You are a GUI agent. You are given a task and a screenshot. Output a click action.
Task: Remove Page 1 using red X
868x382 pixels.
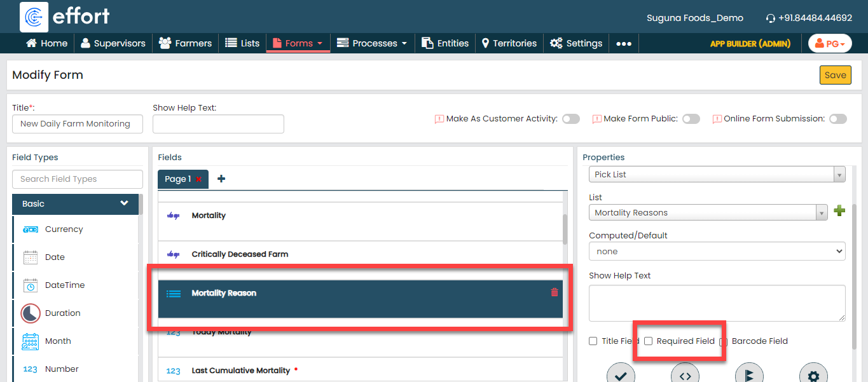tap(199, 180)
